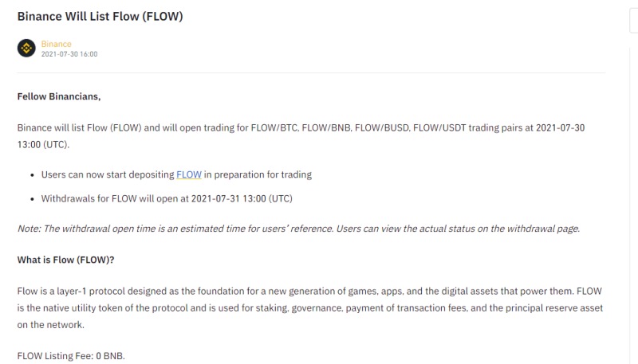This screenshot has width=638, height=364.
Task: Click the FLOW/BTC trading pair text
Action: tap(274, 127)
